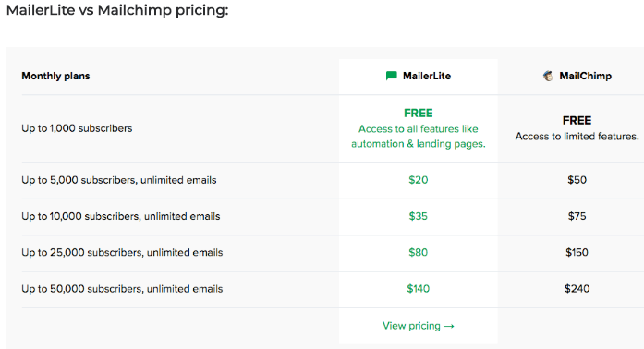Click the Up to 50,000 subscribers row label

pos(122,289)
